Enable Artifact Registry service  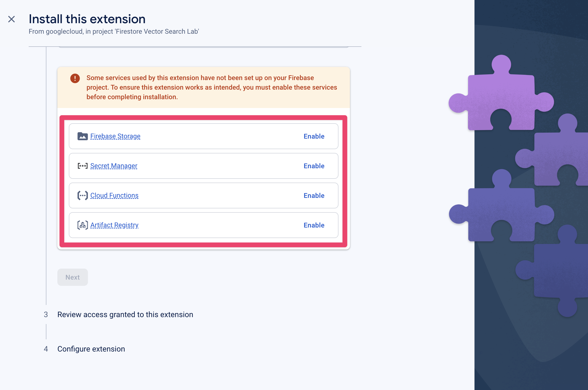tap(314, 225)
